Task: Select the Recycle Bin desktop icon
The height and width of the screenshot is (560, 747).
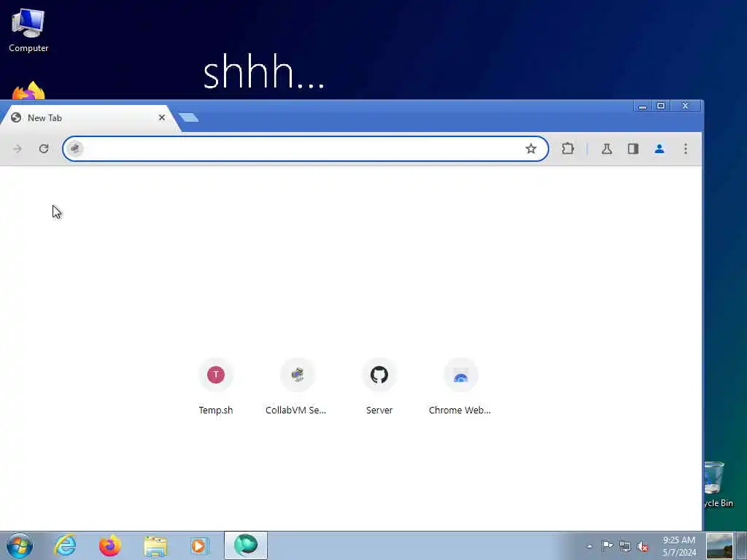Action: pyautogui.click(x=719, y=484)
